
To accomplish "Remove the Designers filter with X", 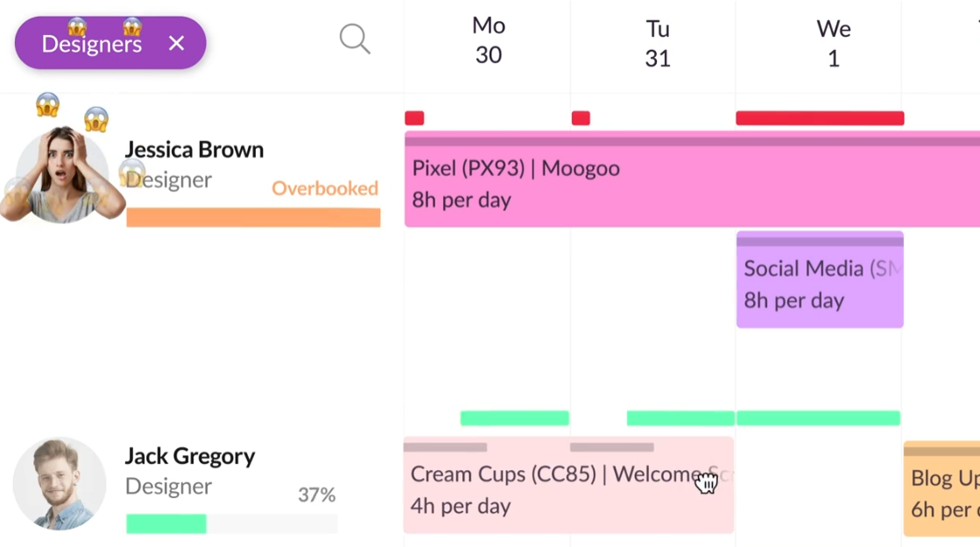I will [x=176, y=43].
